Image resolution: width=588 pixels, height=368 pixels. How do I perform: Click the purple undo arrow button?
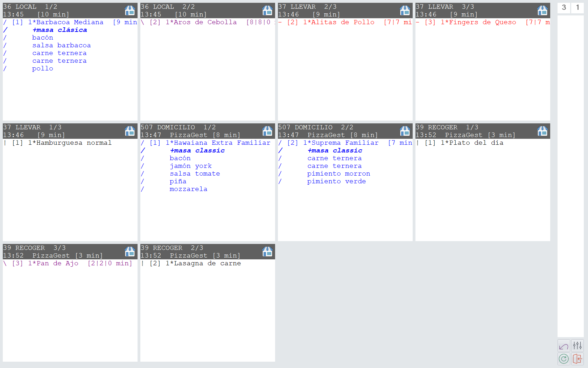[x=563, y=346]
